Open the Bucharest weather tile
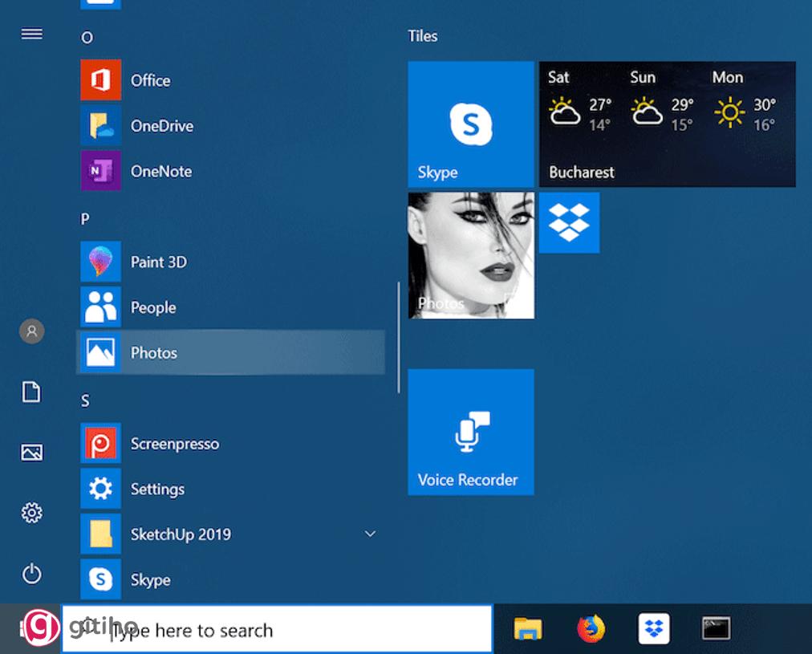Viewport: 812px width, 654px height. (667, 124)
